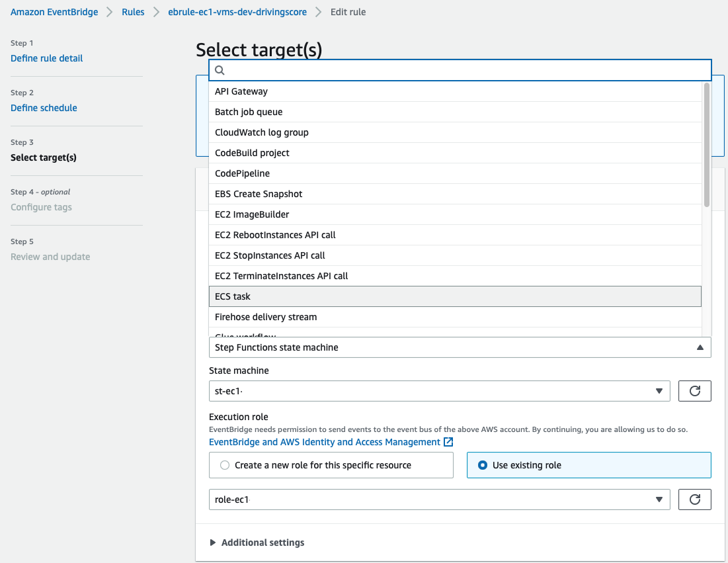The height and width of the screenshot is (563, 728).
Task: Go to Define rule detail step
Action: coord(47,58)
